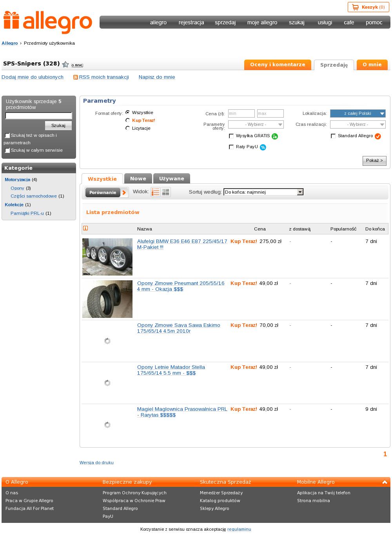
Task: Enable the Wysyłka GRATIS checkbox
Action: [x=231, y=136]
